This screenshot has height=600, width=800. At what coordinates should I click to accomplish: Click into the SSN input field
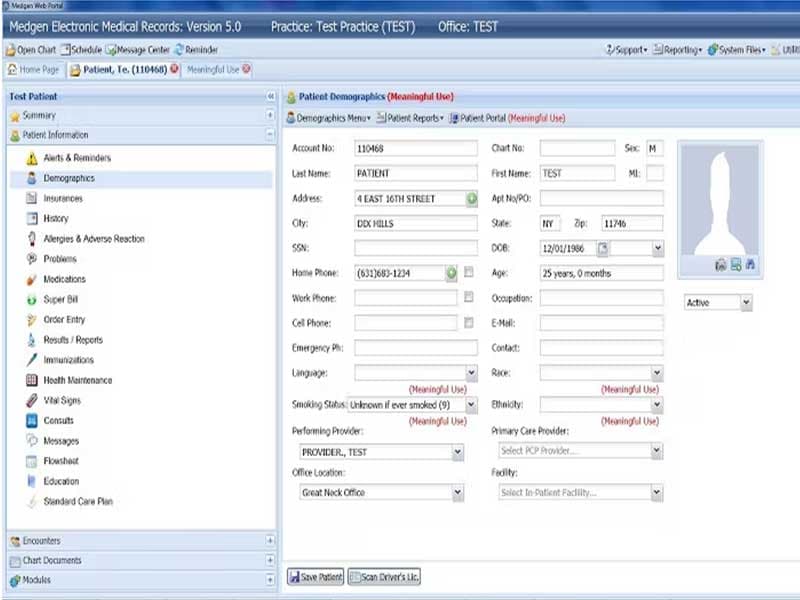click(x=415, y=248)
